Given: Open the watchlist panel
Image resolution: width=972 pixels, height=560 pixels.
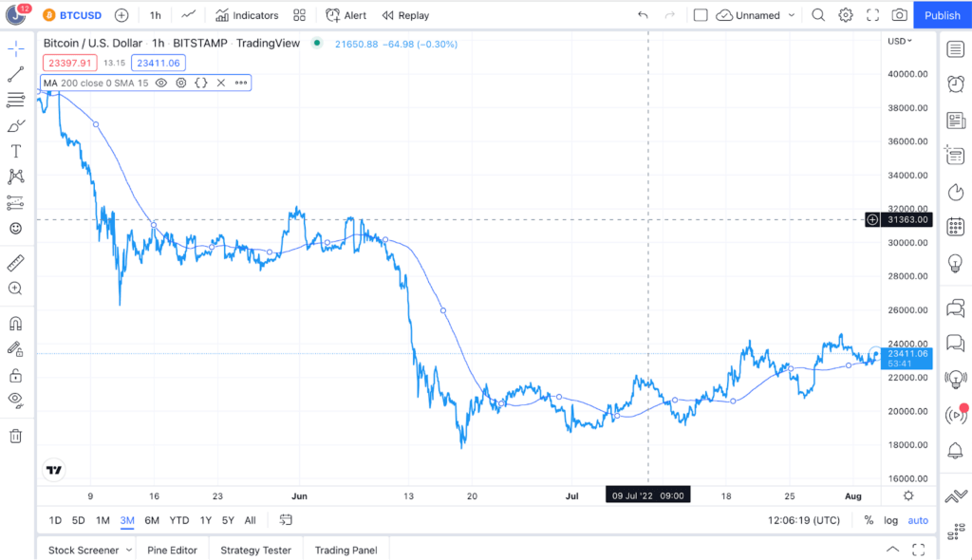Looking at the screenshot, I should [x=955, y=49].
